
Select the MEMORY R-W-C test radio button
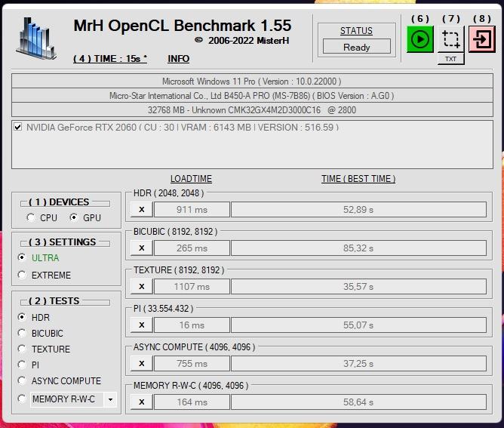point(22,399)
